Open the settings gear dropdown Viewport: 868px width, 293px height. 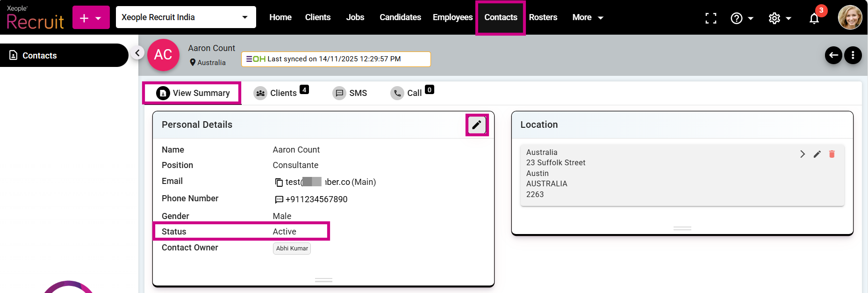779,18
